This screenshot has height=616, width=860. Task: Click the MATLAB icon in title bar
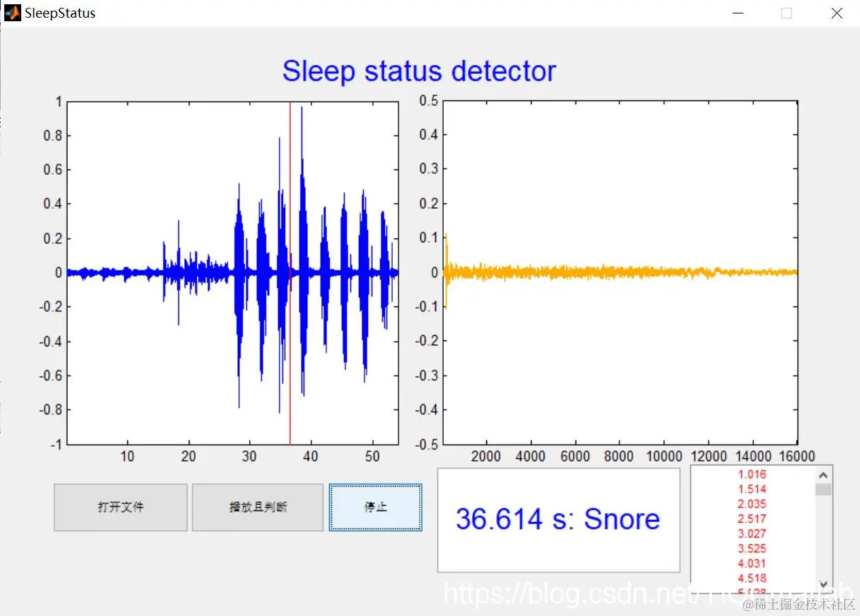click(x=12, y=13)
